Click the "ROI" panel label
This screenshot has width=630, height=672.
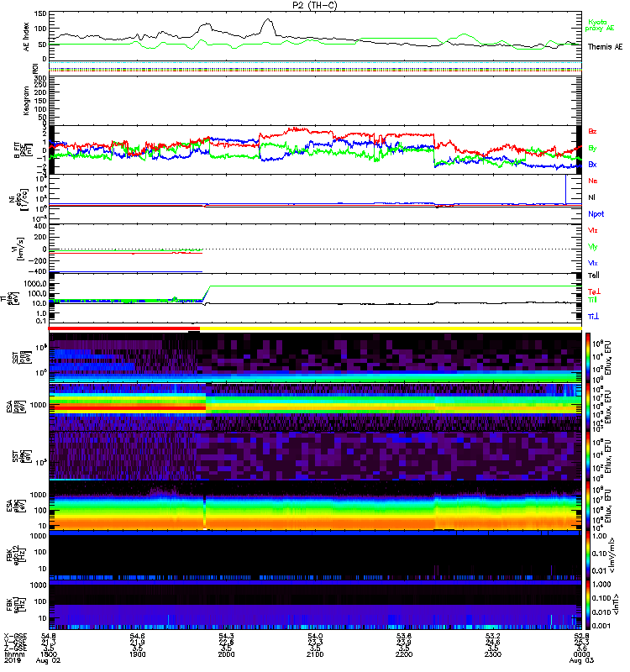point(36,68)
